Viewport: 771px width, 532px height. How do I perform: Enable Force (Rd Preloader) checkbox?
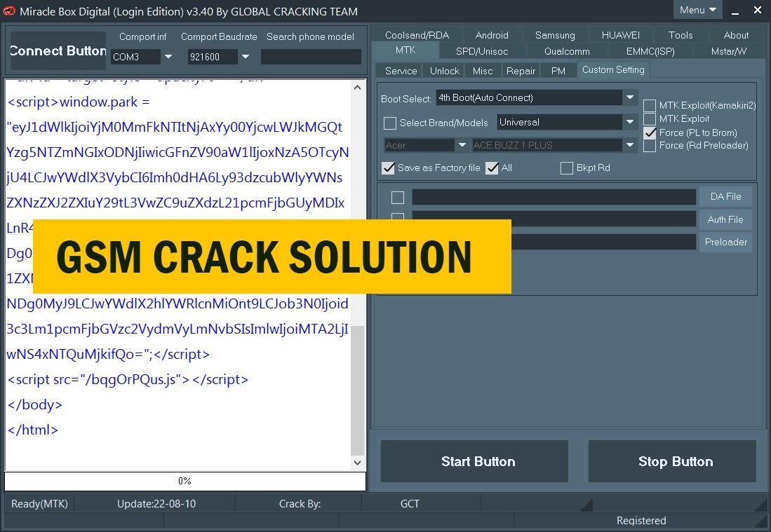[650, 145]
